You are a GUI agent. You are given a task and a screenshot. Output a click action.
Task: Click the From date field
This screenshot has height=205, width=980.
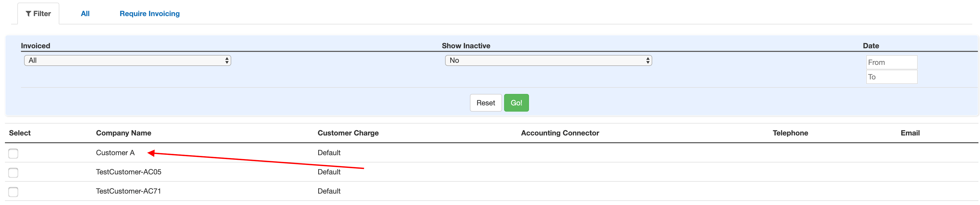tap(891, 63)
